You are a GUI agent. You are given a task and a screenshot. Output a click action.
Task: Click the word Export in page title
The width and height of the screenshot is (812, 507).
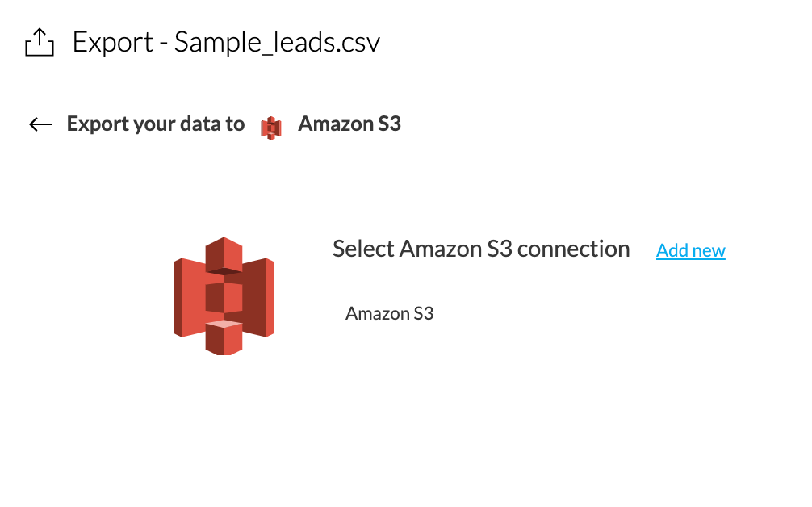113,43
